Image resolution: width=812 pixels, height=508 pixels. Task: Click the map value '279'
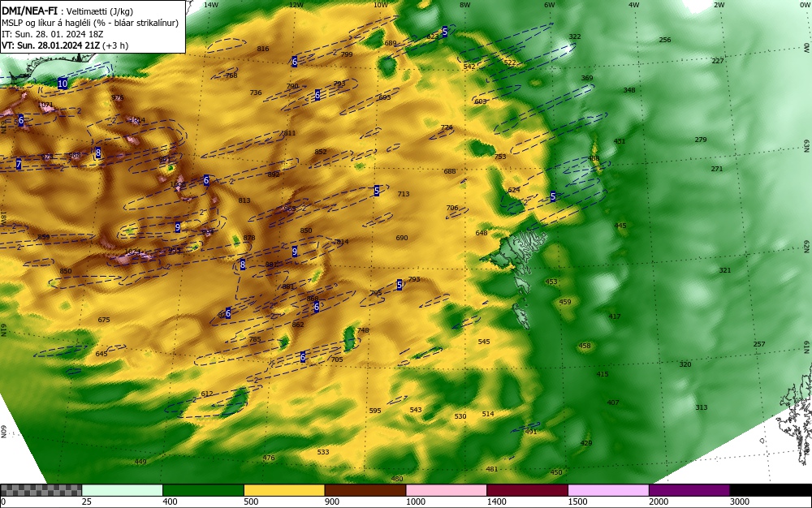tap(701, 140)
